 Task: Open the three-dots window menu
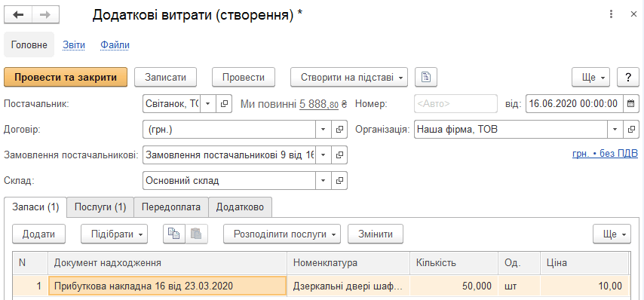(x=612, y=15)
